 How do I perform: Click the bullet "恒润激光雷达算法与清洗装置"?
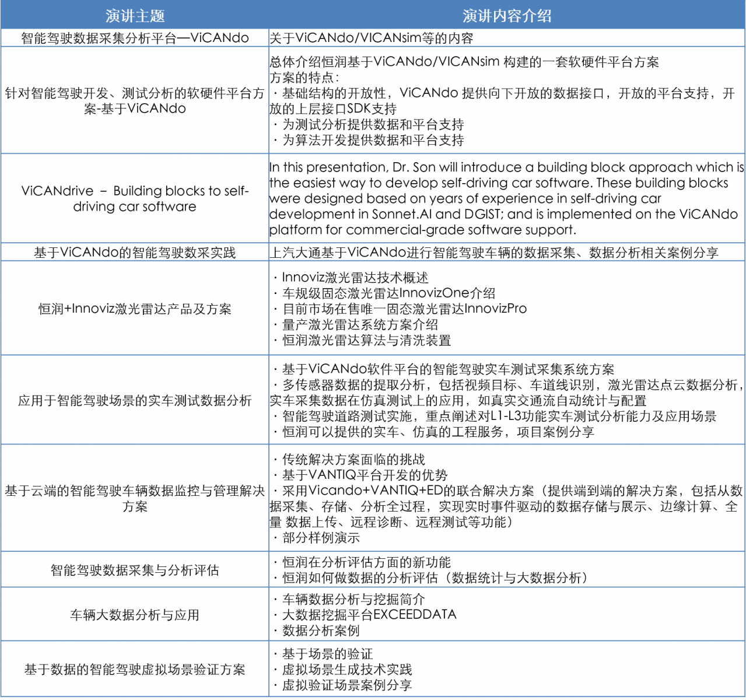pyautogui.click(x=362, y=340)
